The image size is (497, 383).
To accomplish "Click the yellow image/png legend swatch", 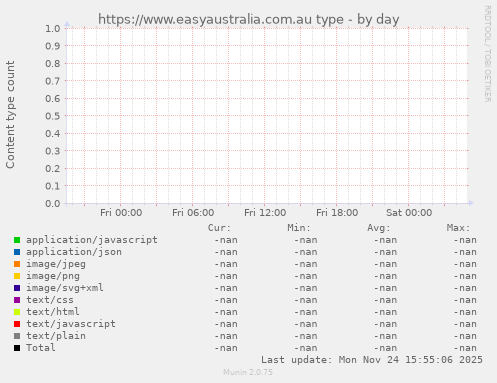I will coord(17,276).
